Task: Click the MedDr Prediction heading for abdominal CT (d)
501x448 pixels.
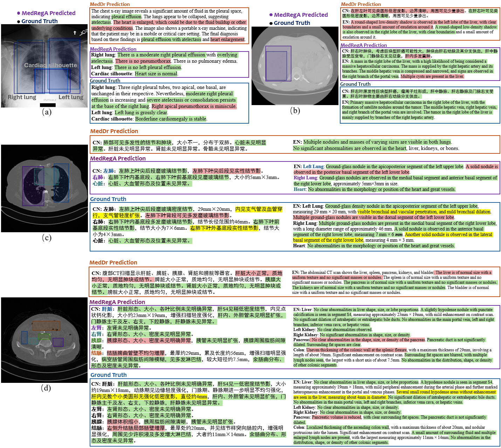Action: 113,262
